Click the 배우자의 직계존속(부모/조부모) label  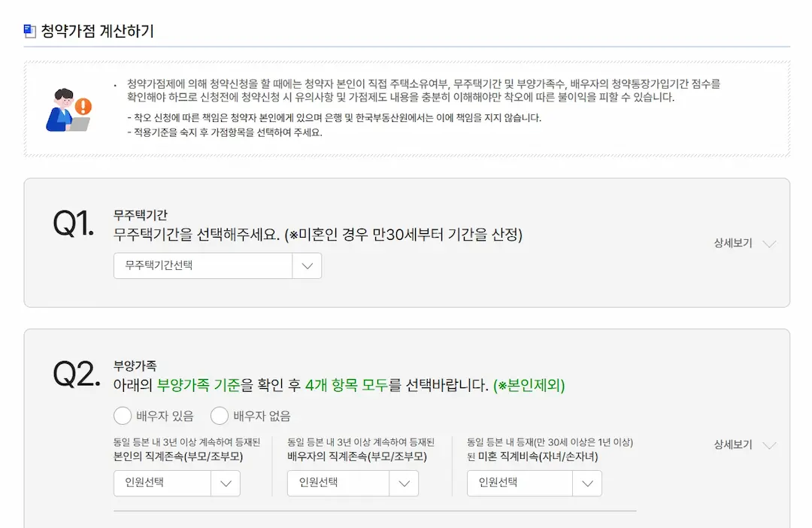(x=357, y=457)
